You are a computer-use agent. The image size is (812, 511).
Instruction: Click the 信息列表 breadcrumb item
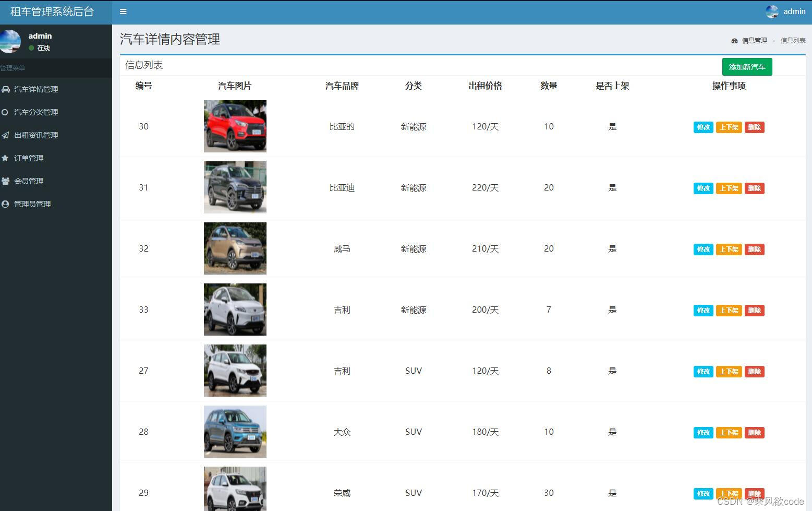[793, 41]
